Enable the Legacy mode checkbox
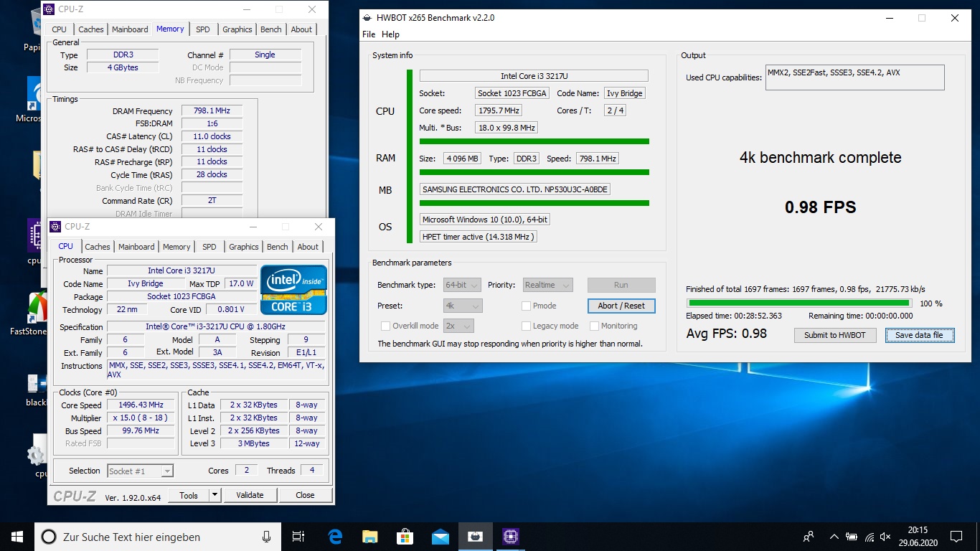Viewport: 980px width, 551px height. point(526,326)
